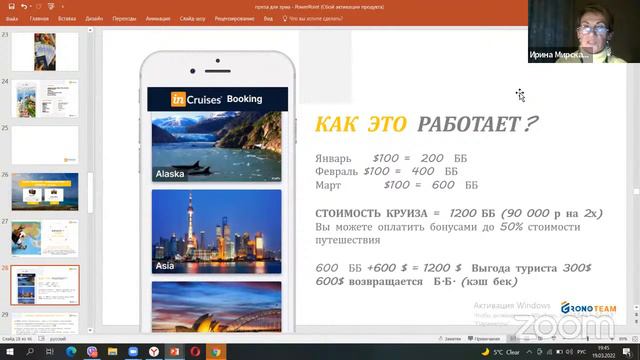Viewport: 640px width, 360px height.
Task: Open volume control in system tray
Action: click(x=570, y=352)
